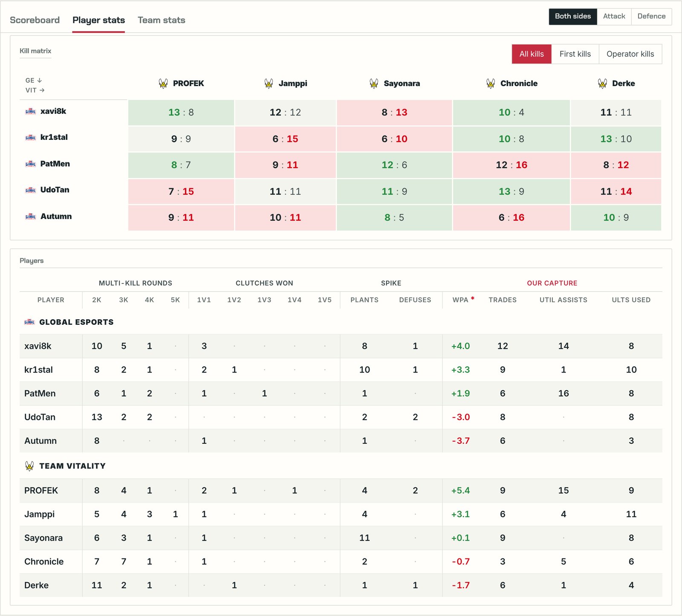Select the kr1stal vs Jamppi 6 : 15 cell
Image resolution: width=682 pixels, height=616 pixels.
click(286, 139)
